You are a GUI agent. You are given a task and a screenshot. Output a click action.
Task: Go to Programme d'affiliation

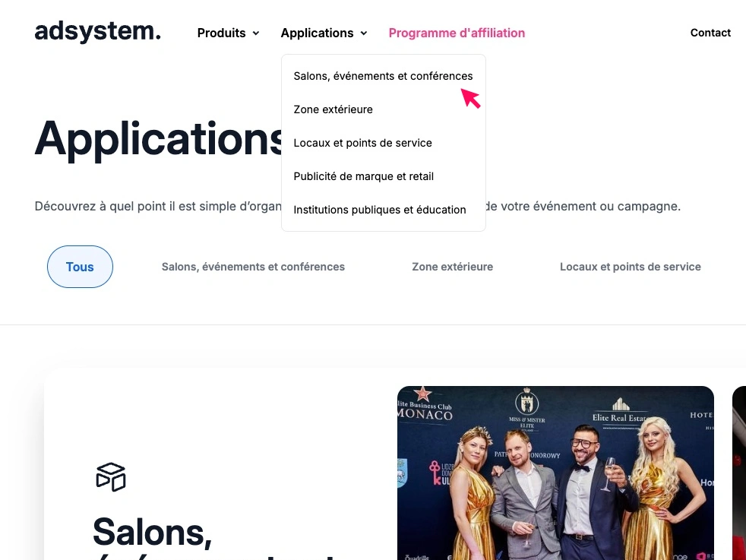point(457,33)
